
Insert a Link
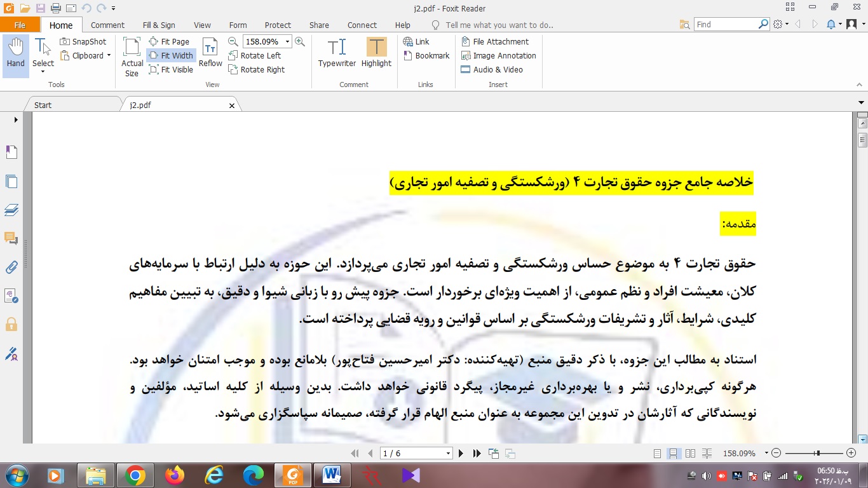(x=417, y=41)
